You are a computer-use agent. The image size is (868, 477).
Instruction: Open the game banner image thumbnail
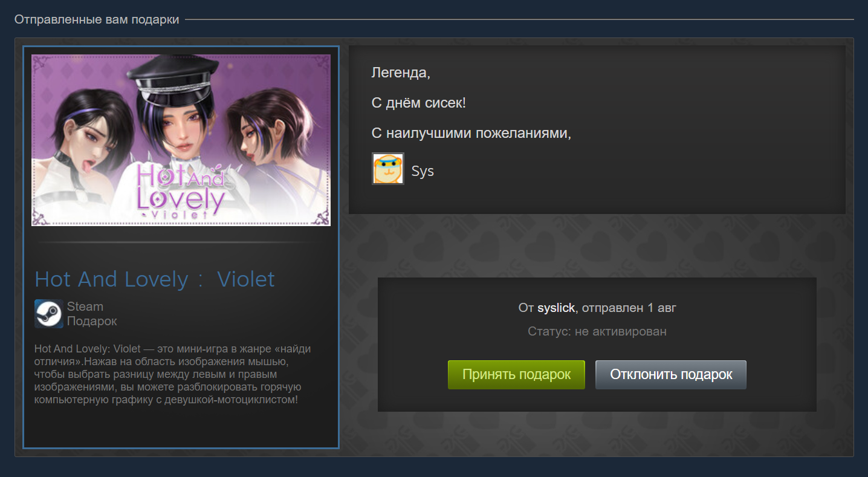(x=181, y=140)
